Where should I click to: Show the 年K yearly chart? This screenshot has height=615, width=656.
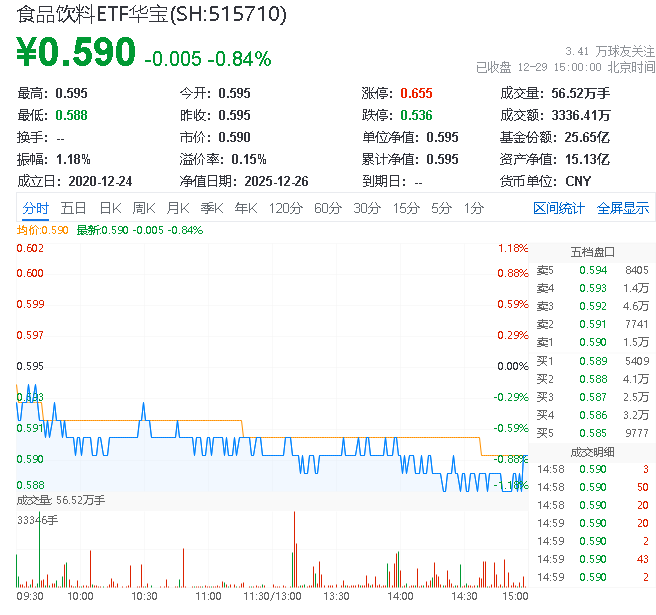(x=245, y=208)
